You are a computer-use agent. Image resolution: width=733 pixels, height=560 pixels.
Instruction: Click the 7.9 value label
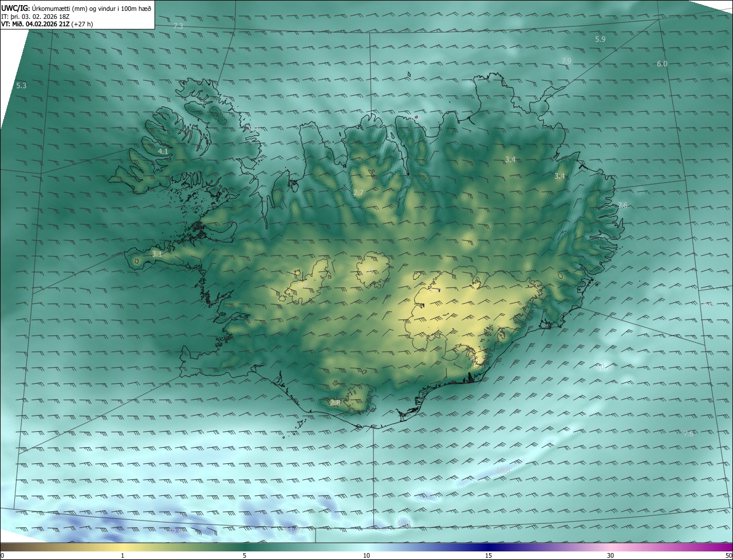(x=566, y=61)
